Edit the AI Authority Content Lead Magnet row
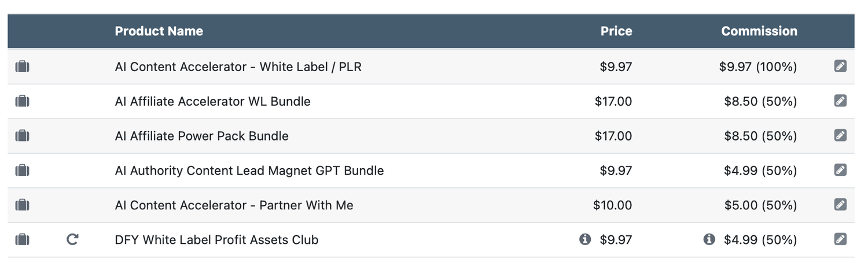 click(x=840, y=170)
